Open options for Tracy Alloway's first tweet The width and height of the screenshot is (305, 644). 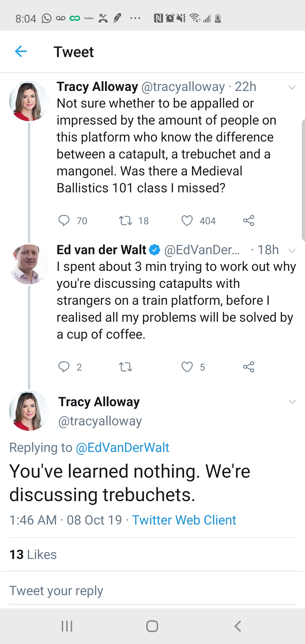292,88
